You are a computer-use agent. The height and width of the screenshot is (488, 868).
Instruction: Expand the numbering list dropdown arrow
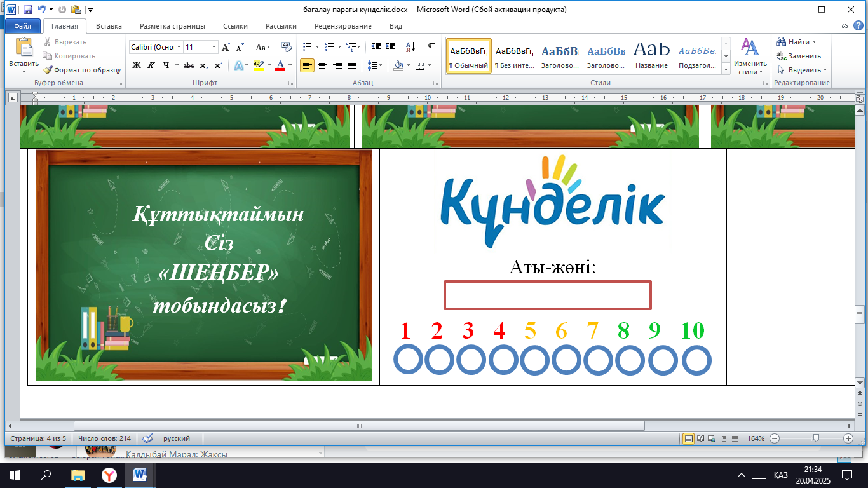point(339,47)
